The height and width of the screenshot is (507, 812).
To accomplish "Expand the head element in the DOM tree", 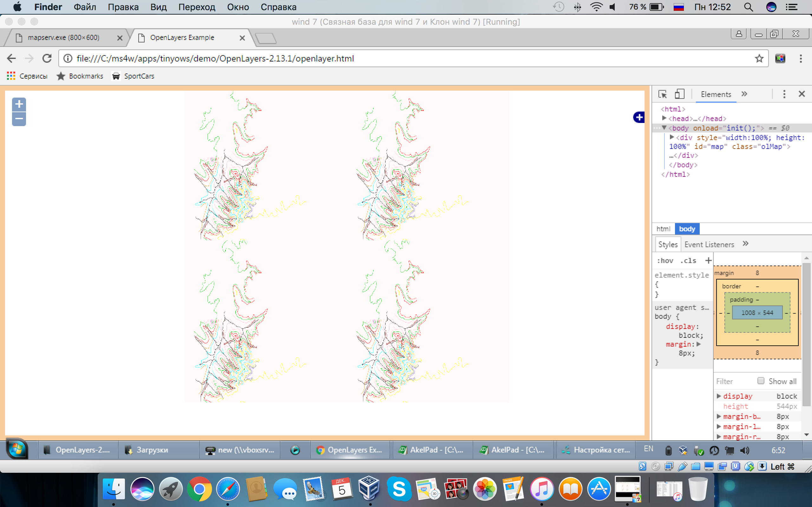I will pyautogui.click(x=664, y=118).
